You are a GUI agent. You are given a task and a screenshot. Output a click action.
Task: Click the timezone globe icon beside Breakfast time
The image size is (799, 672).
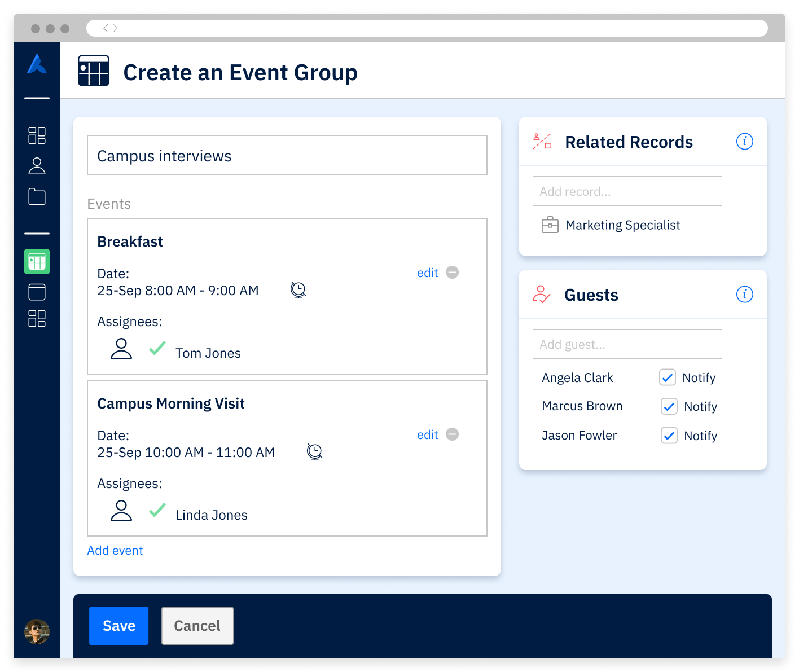coord(298,290)
